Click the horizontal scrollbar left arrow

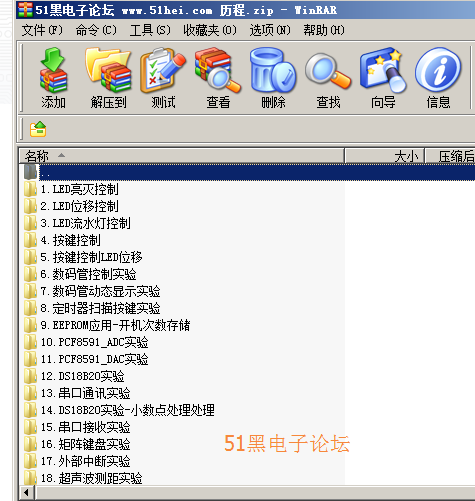point(26,493)
